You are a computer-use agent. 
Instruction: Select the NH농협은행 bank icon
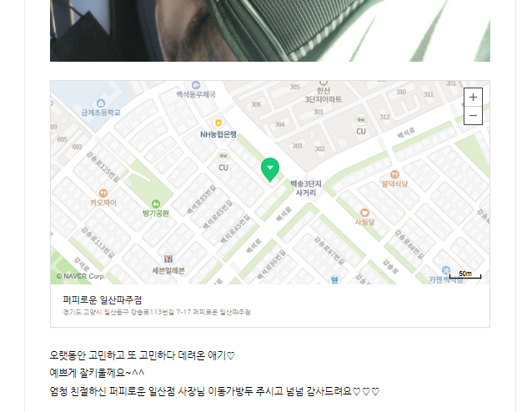click(x=218, y=123)
